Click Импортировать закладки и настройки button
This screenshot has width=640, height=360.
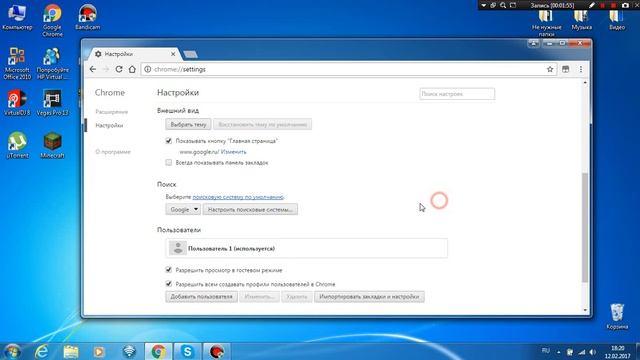click(369, 297)
